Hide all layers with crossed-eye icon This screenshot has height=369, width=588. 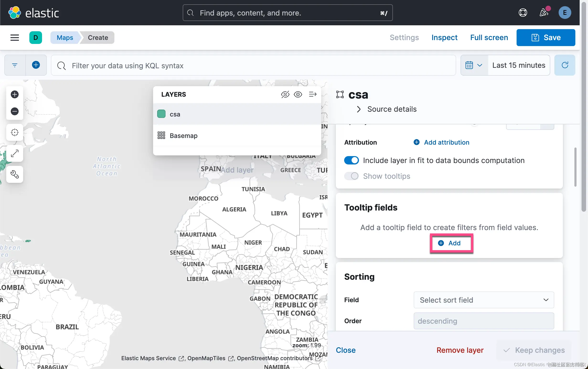point(285,94)
